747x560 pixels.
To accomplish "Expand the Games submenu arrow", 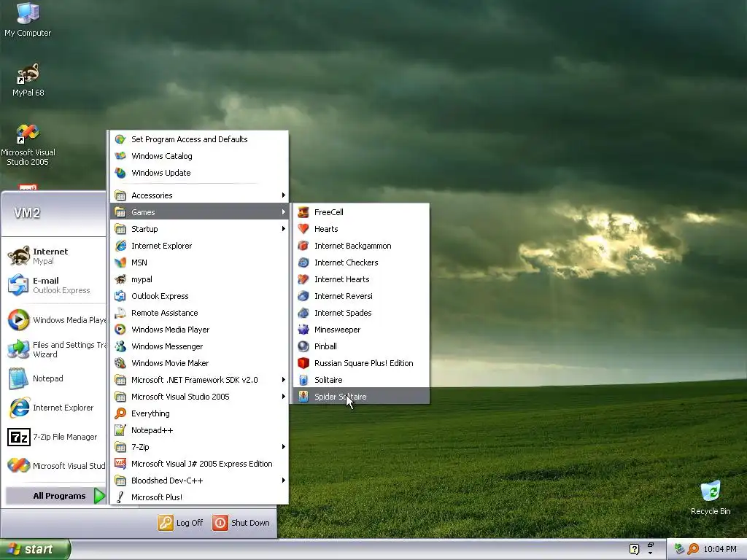I will click(284, 212).
